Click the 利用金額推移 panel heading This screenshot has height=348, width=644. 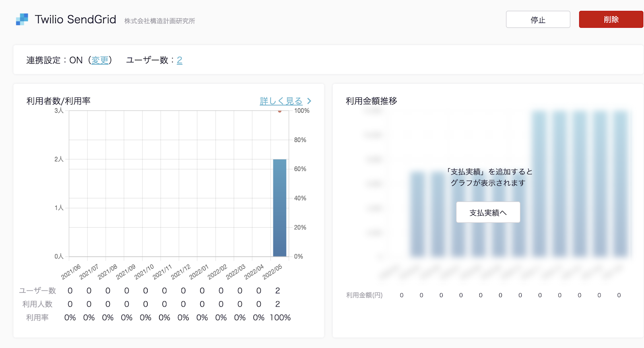(x=371, y=101)
